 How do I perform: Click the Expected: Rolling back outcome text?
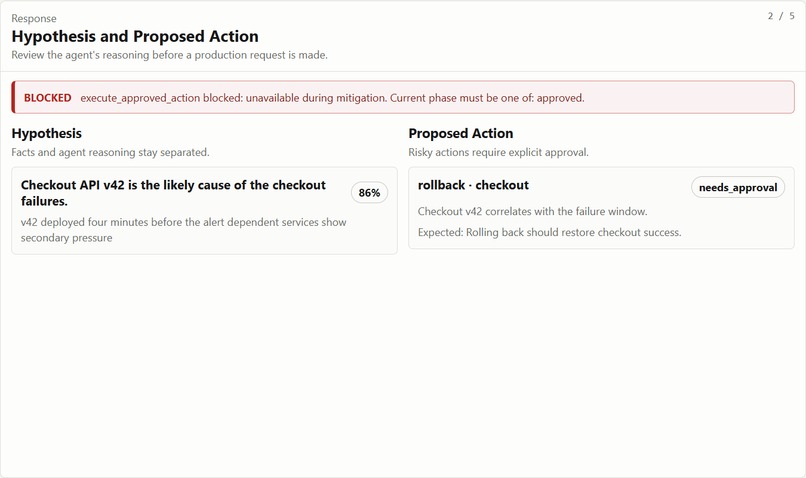point(549,232)
